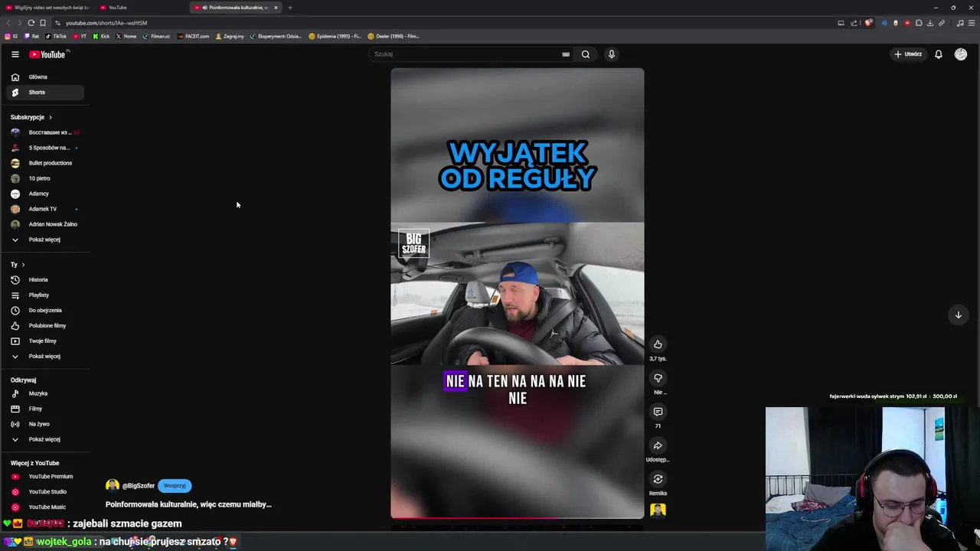Dislike the short with thumbs down
980x551 pixels.
(x=658, y=378)
